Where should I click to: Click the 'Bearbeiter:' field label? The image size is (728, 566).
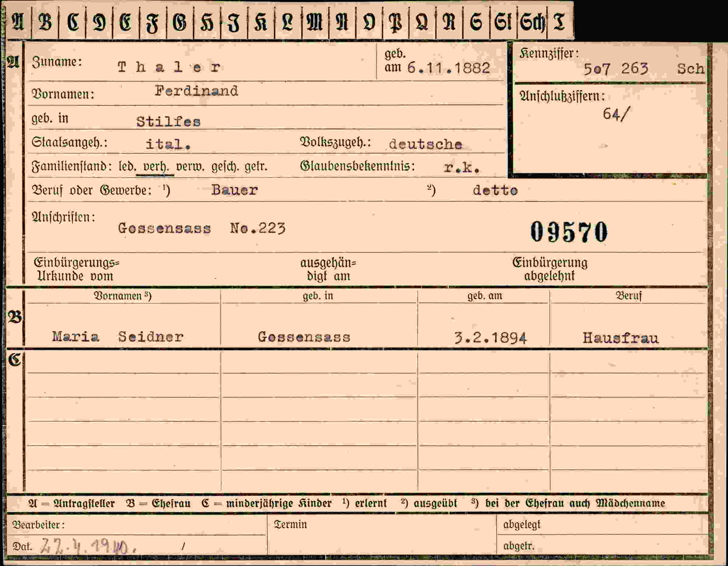39,525
